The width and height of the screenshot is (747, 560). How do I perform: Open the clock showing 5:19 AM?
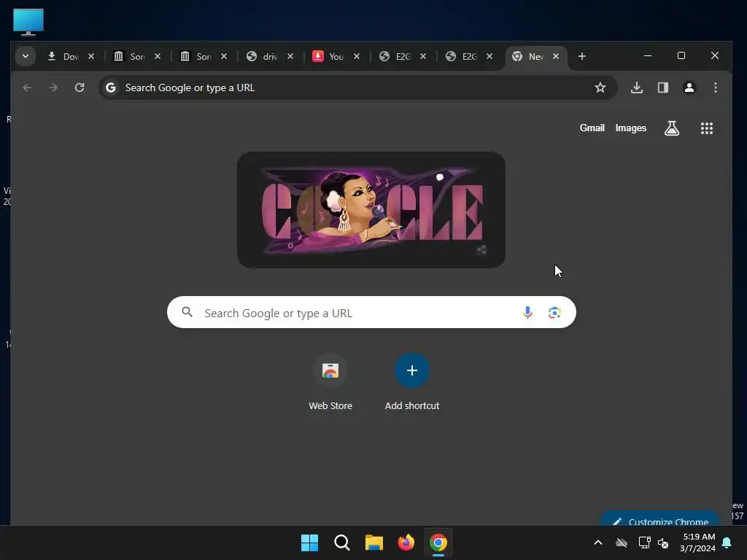pyautogui.click(x=697, y=542)
